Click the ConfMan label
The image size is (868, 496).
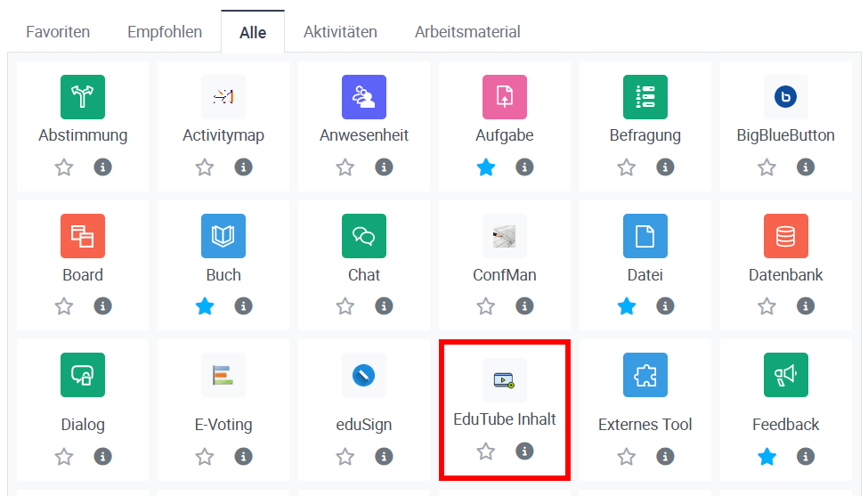pyautogui.click(x=504, y=274)
